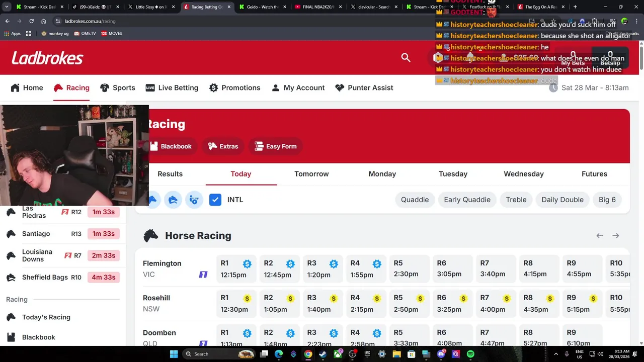
Task: Click the yellow dollar icon on Rosehill R3
Action: [334, 299]
